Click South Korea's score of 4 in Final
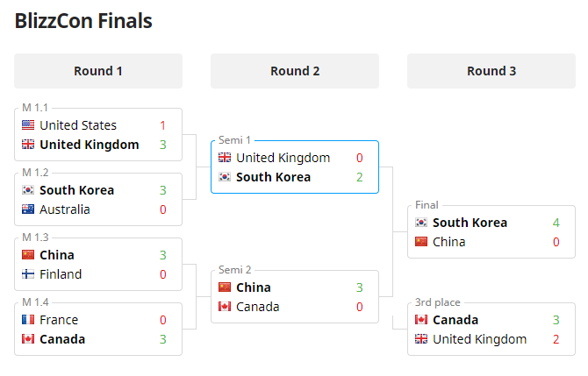The width and height of the screenshot is (588, 376). click(556, 223)
